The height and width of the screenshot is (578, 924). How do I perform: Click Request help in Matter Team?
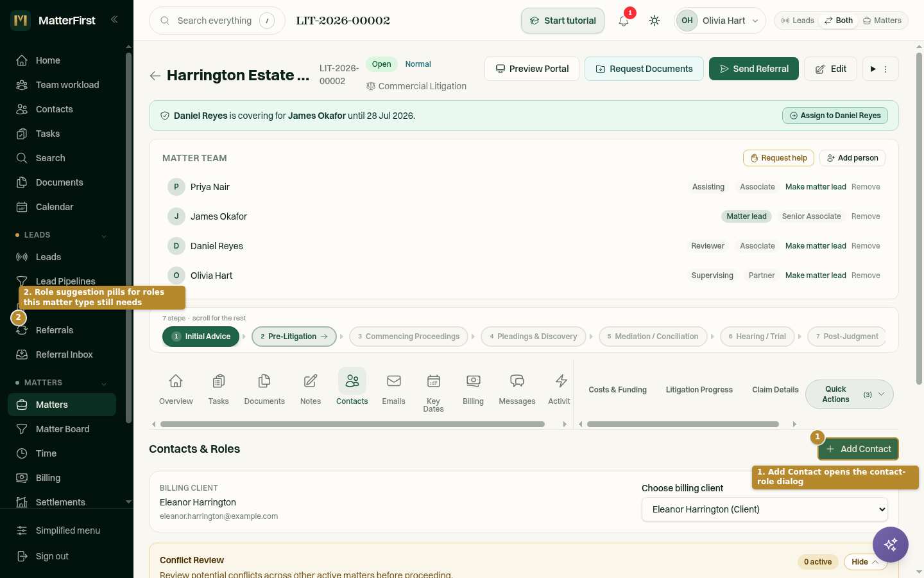(x=778, y=158)
